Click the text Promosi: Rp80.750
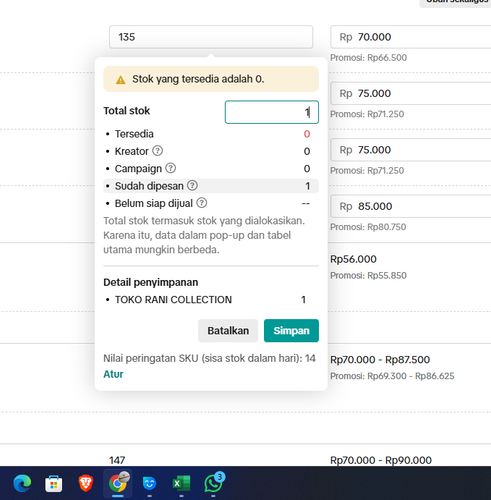 coord(368,227)
